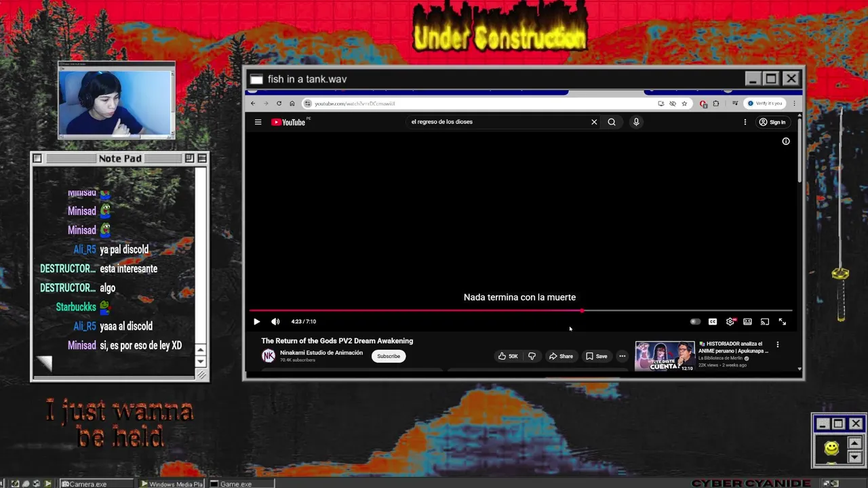
Task: Toggle autoplay switch in player
Action: point(695,321)
